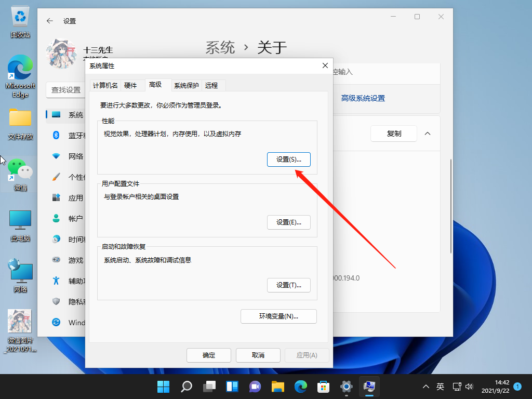Show hidden tray icons chevron
This screenshot has height=399, width=532.
click(426, 387)
